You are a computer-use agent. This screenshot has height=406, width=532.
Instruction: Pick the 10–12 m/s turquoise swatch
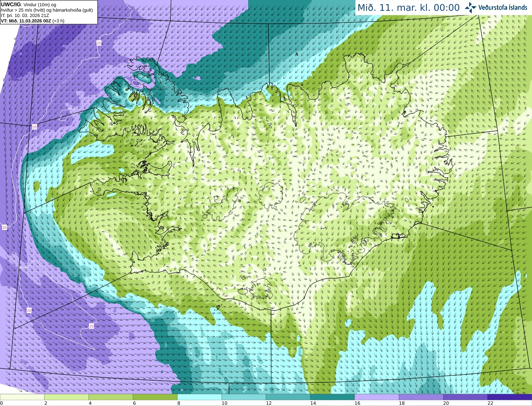pyautogui.click(x=244, y=397)
